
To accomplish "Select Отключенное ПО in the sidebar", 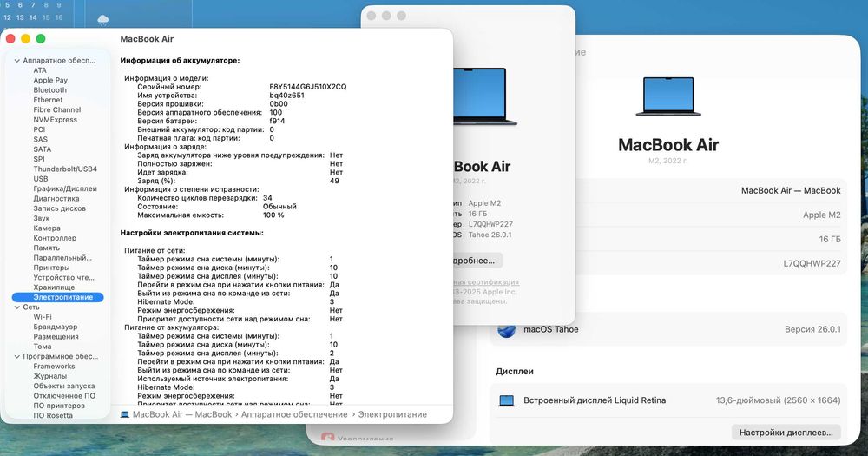I will coord(64,396).
